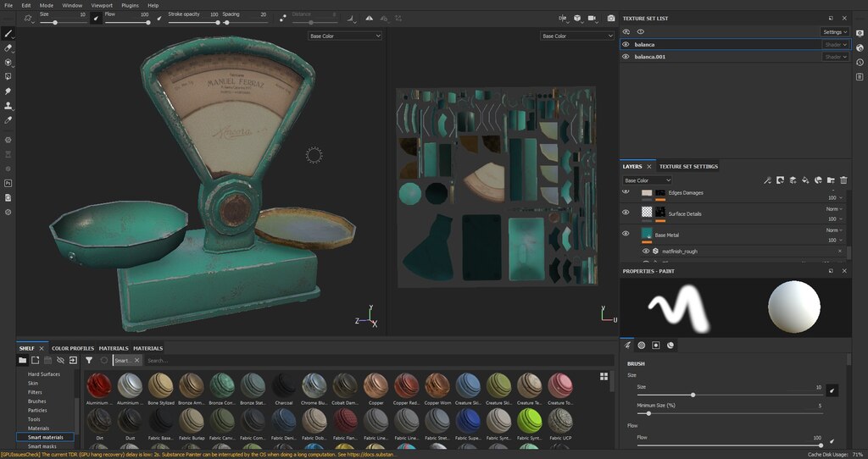Image resolution: width=868 pixels, height=459 pixels.
Task: Click the symmetry toggle icon in toolbar
Action: 369,19
